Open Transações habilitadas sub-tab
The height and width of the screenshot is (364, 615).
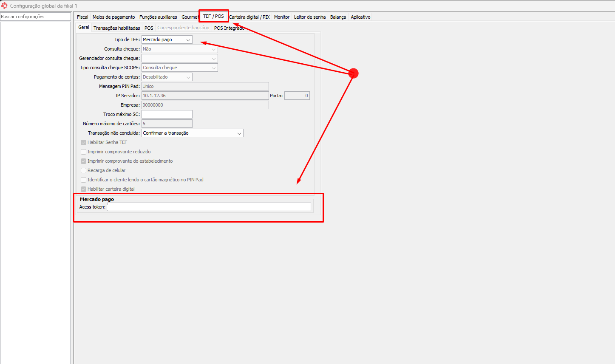(116, 28)
